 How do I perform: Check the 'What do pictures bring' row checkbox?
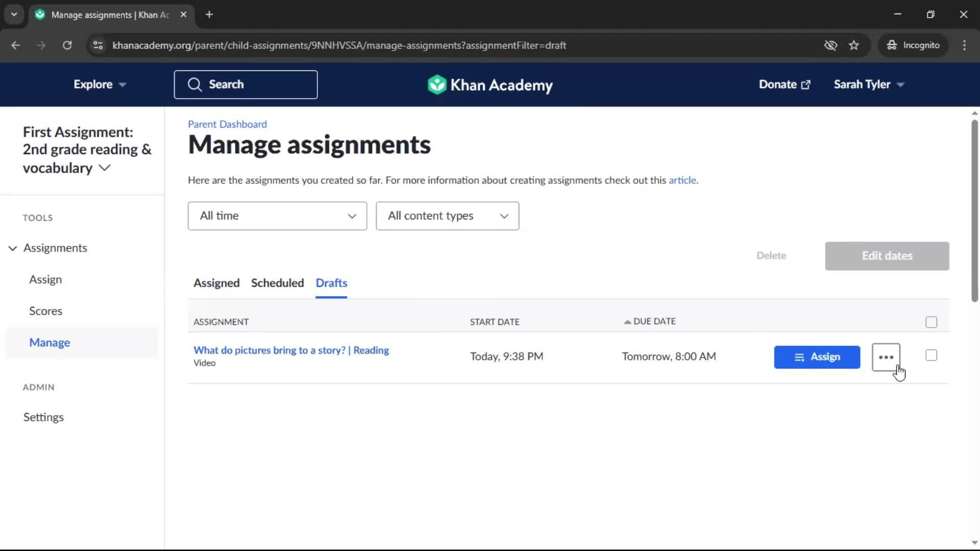931,355
